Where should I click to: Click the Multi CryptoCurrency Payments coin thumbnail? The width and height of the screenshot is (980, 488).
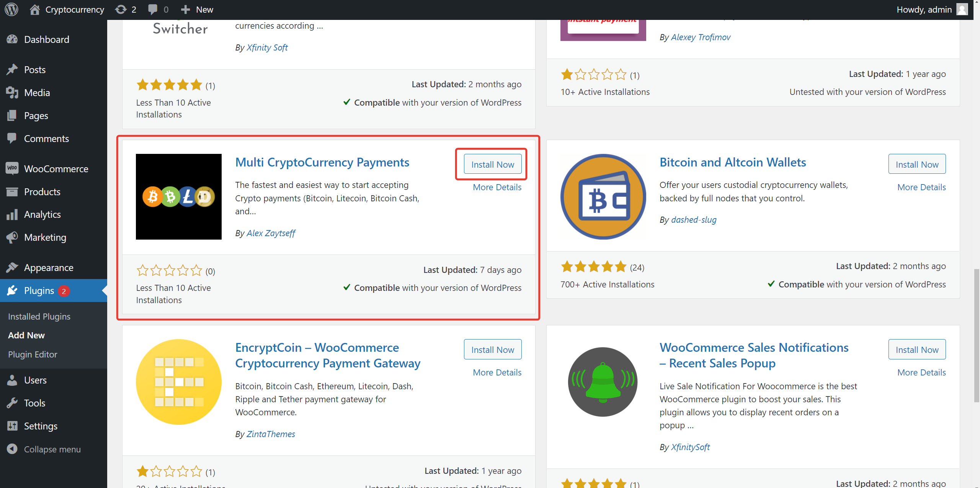179,197
